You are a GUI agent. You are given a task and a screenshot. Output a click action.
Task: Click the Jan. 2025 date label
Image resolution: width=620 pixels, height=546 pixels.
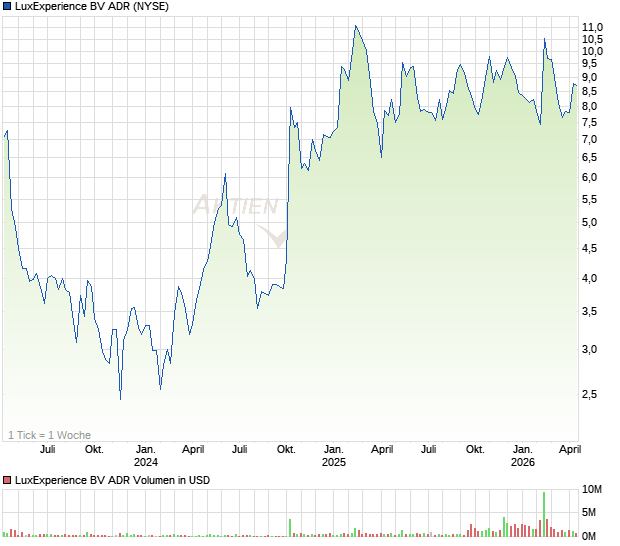pyautogui.click(x=334, y=455)
